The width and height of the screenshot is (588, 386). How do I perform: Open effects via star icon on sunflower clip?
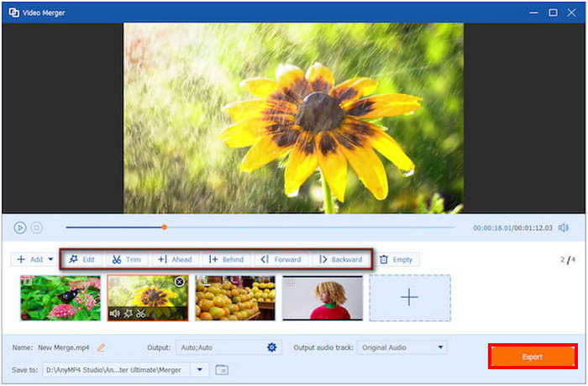[128, 313]
